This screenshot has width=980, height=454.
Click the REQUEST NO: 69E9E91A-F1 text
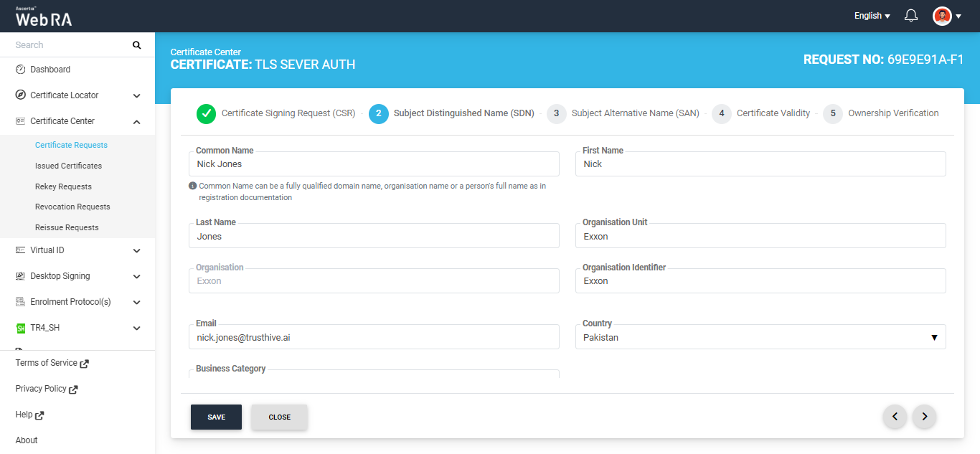point(884,60)
